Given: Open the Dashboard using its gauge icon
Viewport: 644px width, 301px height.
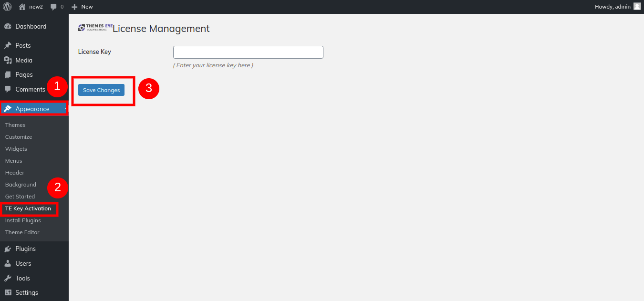Looking at the screenshot, I should [9, 26].
